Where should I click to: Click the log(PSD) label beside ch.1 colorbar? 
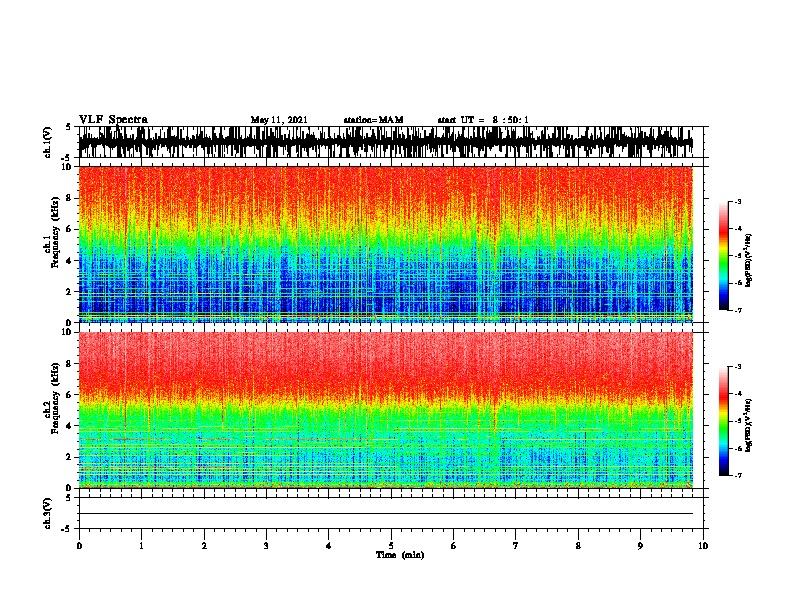coord(748,261)
